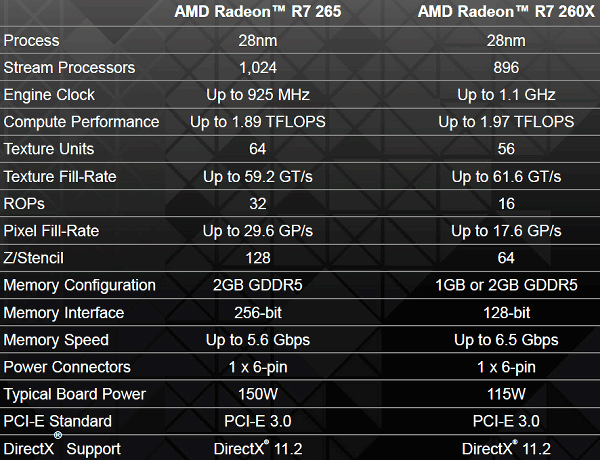
Task: Click the Up to 59.2 GT/s cell
Action: 258,177
